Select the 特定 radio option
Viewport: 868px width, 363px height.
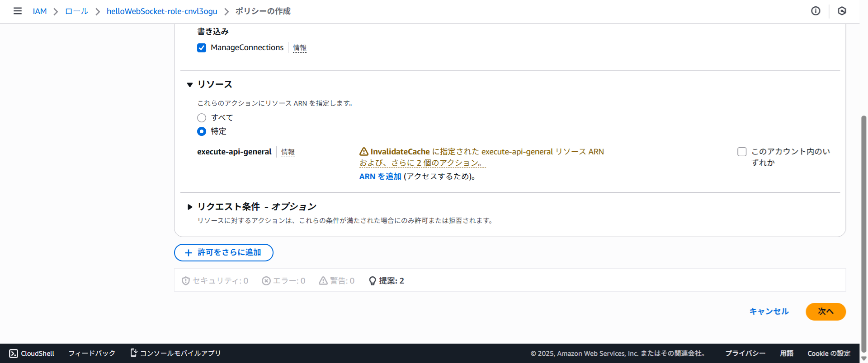[202, 131]
